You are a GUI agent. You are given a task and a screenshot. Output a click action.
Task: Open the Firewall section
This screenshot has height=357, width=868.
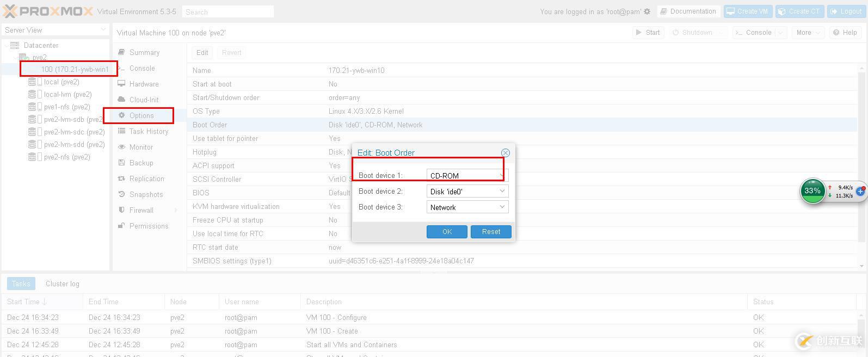(141, 210)
